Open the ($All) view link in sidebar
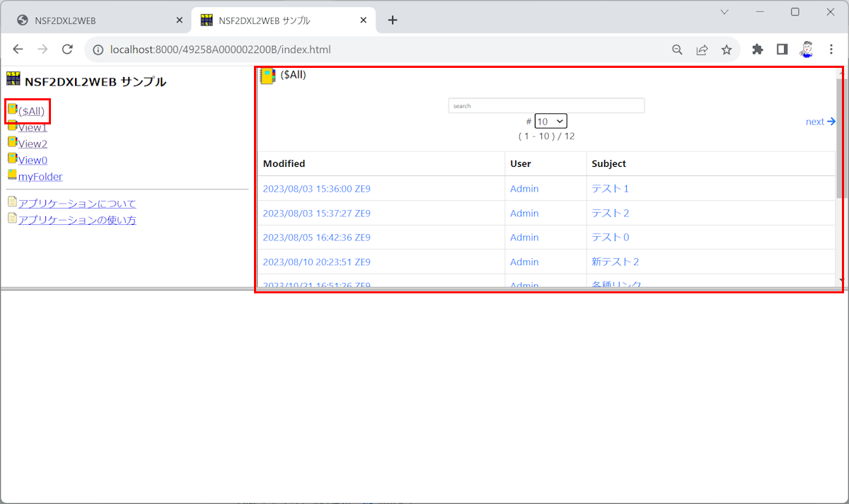The image size is (849, 504). [31, 111]
